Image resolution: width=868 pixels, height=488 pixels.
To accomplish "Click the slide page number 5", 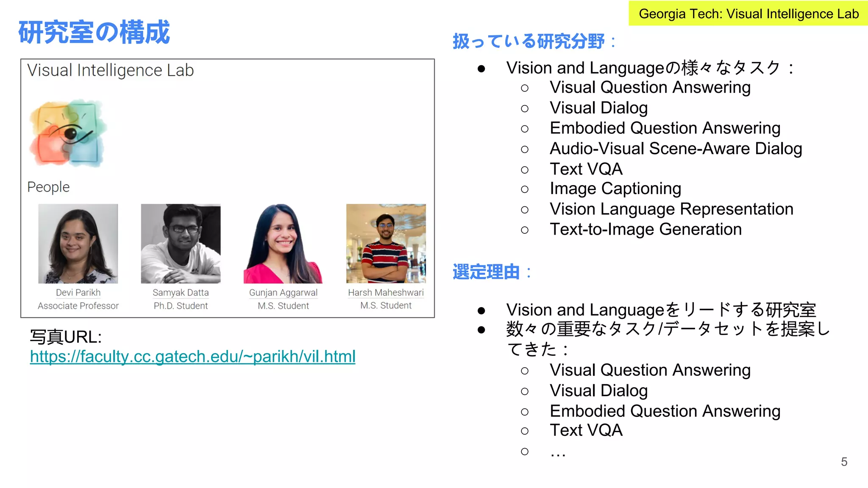I will [x=844, y=462].
